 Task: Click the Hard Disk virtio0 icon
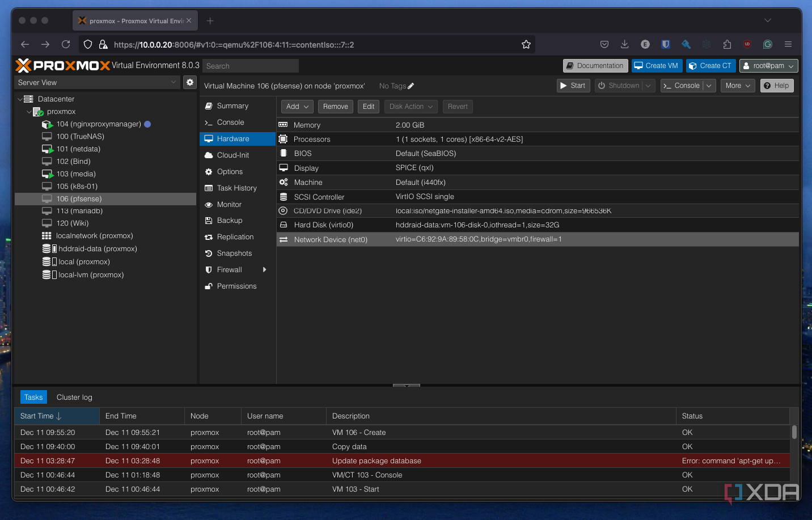(283, 225)
